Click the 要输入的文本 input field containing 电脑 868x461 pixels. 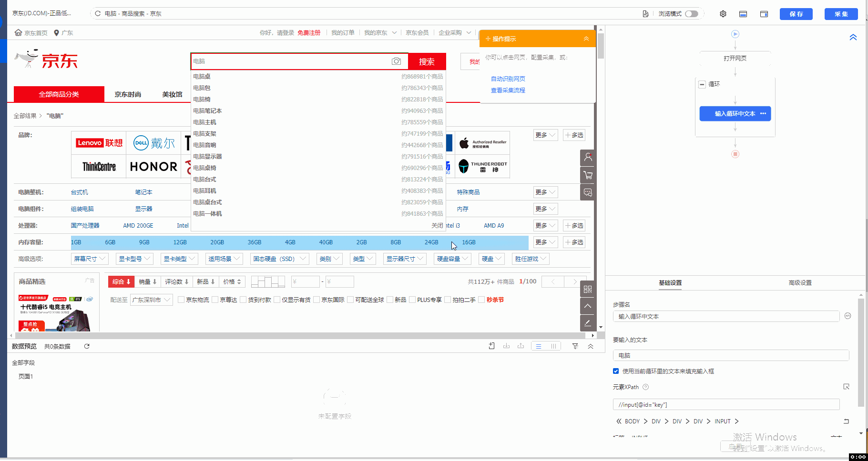(731, 355)
